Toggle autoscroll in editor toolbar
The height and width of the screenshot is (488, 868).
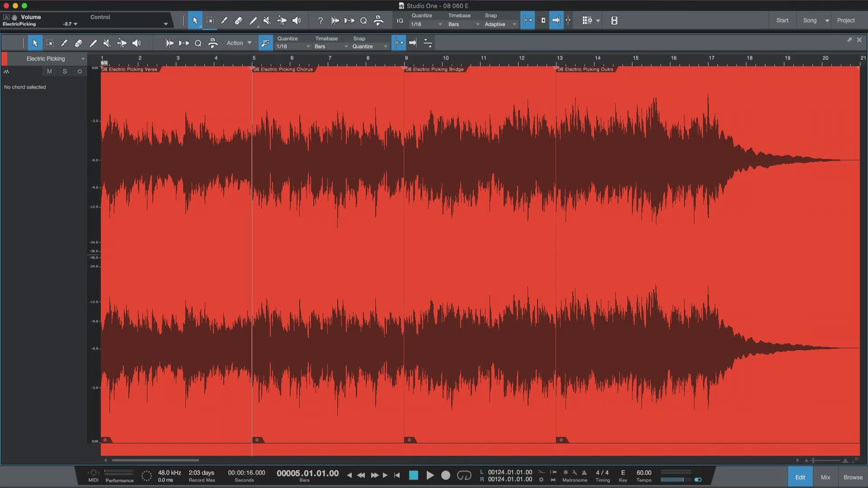[x=413, y=43]
